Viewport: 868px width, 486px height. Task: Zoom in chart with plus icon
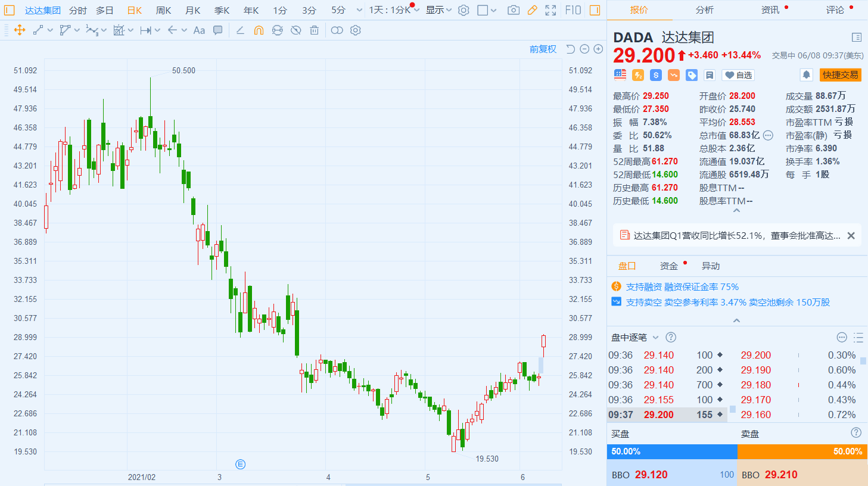(598, 49)
